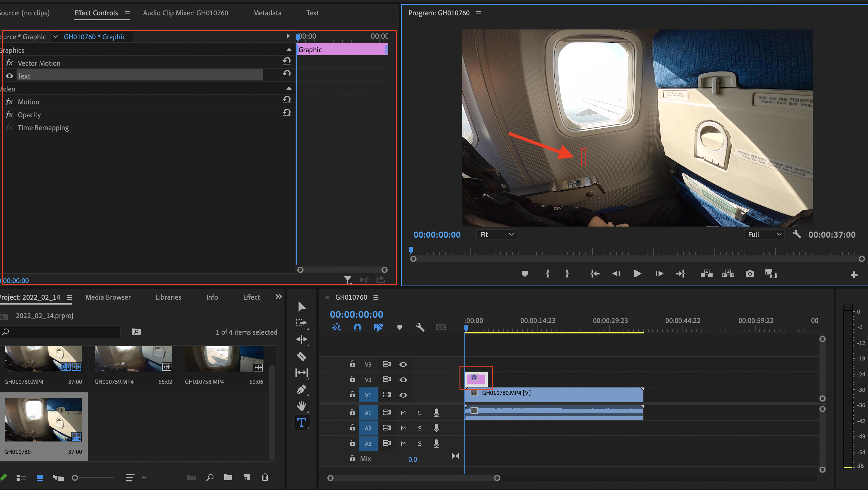Open Timeline wrench display settings
The width and height of the screenshot is (868, 490).
tap(420, 327)
